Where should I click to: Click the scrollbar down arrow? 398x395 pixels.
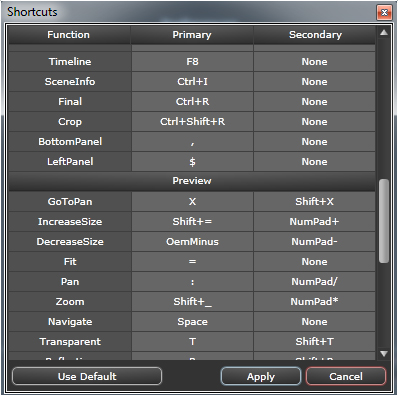[x=384, y=353]
